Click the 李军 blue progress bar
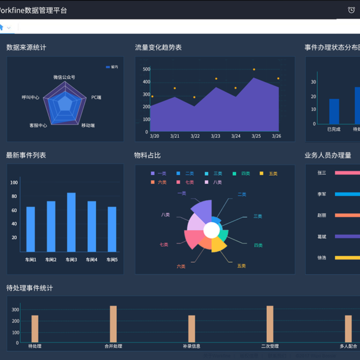 click(347, 194)
